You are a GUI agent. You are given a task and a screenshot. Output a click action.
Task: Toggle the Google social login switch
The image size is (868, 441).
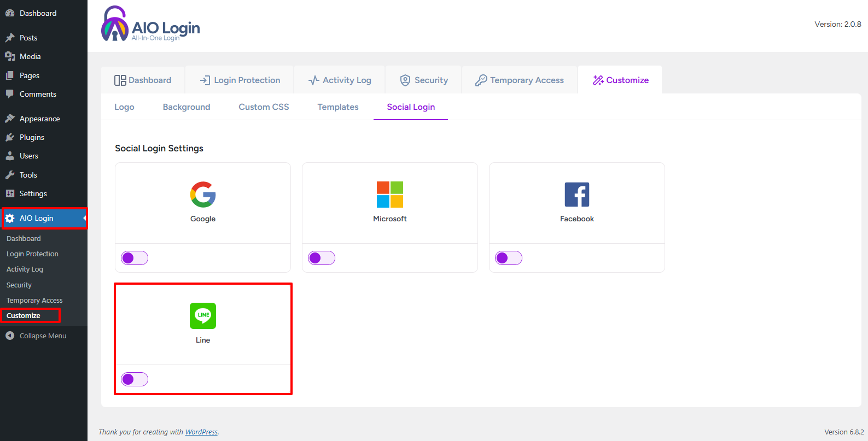135,258
